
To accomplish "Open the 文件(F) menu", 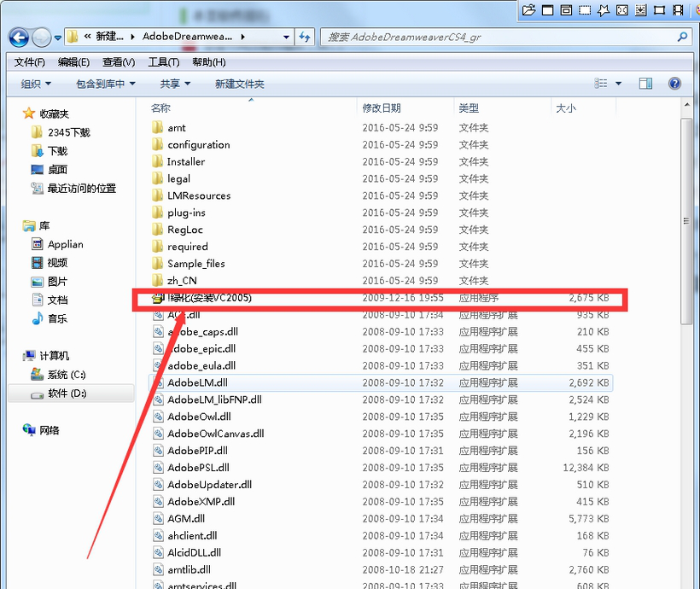I will tap(30, 62).
